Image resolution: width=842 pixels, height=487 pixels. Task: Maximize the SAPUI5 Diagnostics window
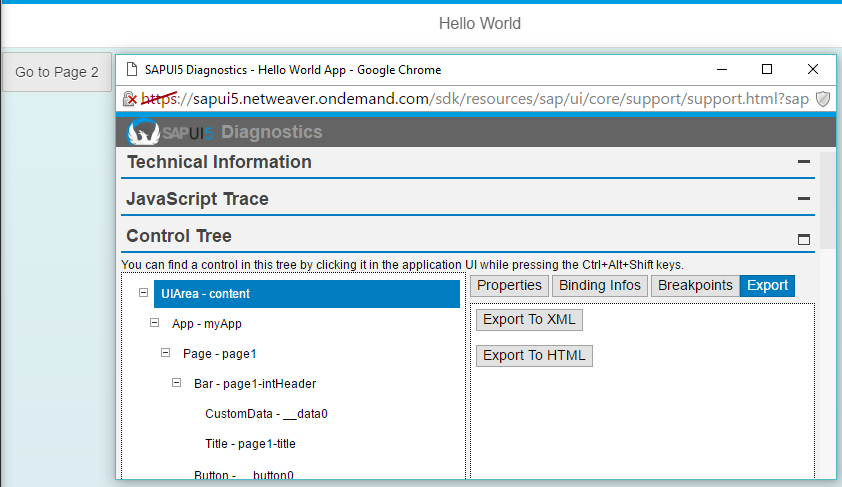[x=767, y=70]
